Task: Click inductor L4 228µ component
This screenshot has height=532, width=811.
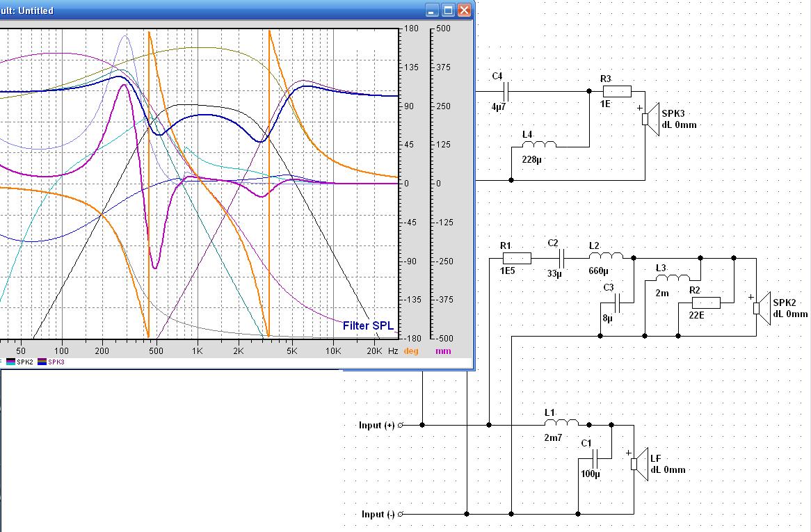Action: [x=539, y=144]
